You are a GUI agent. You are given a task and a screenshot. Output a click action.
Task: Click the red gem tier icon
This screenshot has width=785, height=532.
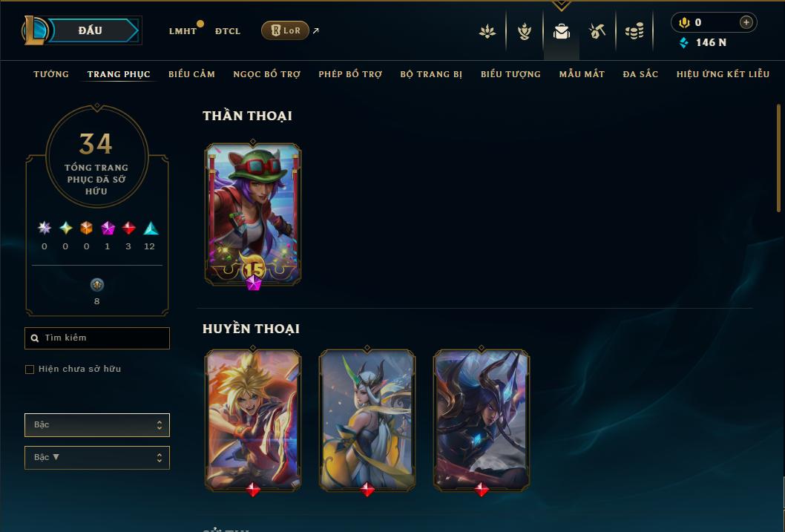tap(128, 229)
